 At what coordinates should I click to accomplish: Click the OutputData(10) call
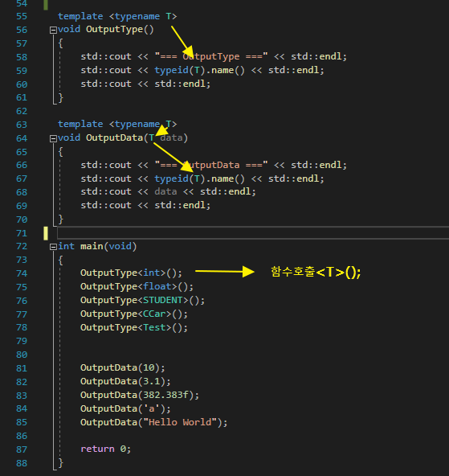[122, 368]
